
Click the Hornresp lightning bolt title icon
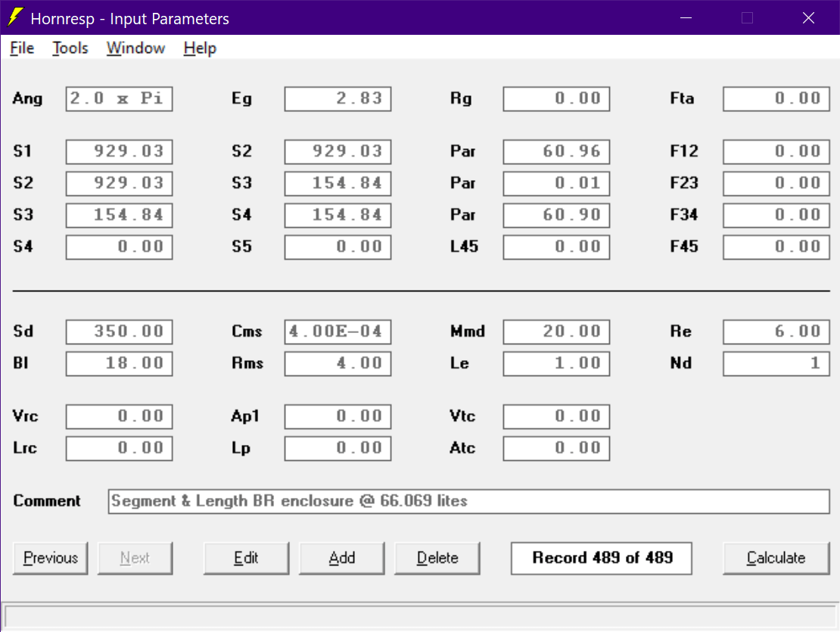coord(16,17)
